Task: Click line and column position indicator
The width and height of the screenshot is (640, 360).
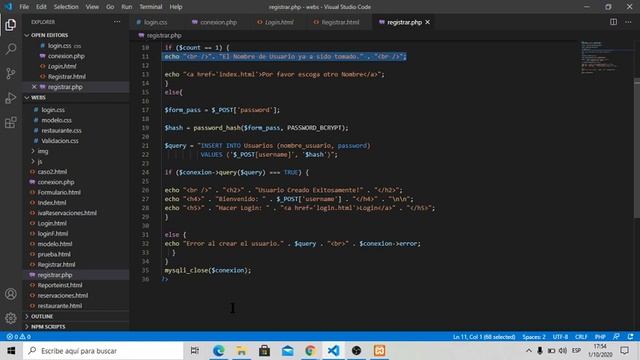Action: [484, 337]
